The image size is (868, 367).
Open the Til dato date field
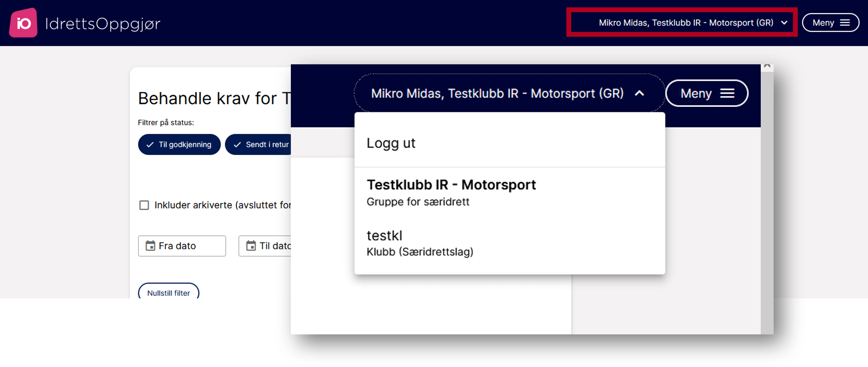(x=265, y=246)
